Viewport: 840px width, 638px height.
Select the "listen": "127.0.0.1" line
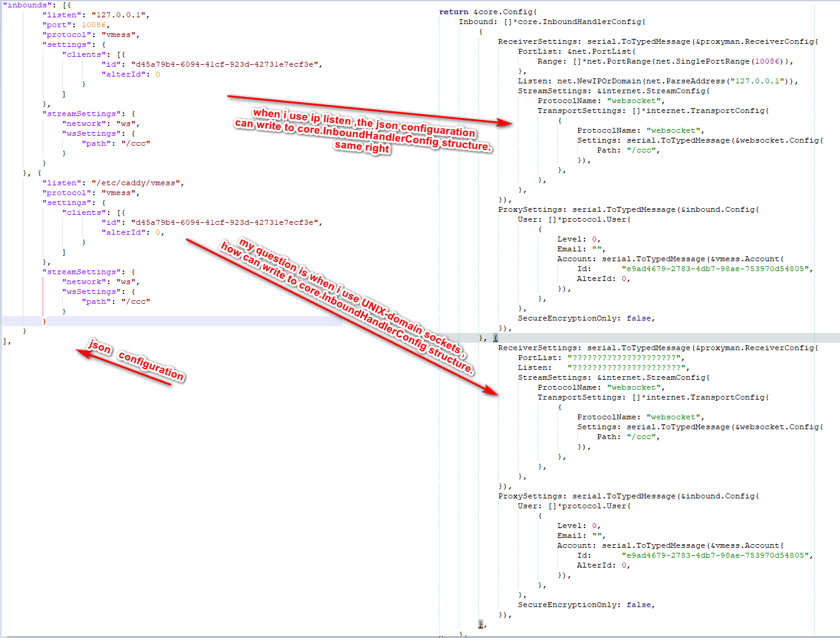click(96, 15)
